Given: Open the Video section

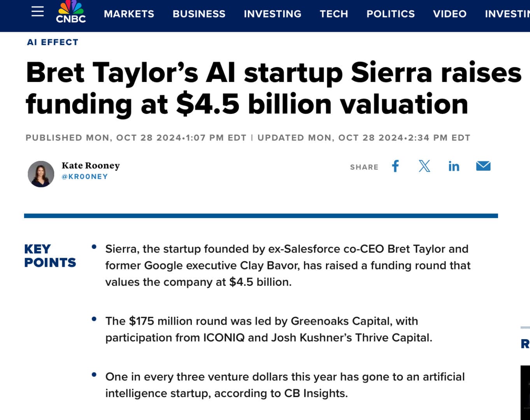Looking at the screenshot, I should [x=449, y=14].
